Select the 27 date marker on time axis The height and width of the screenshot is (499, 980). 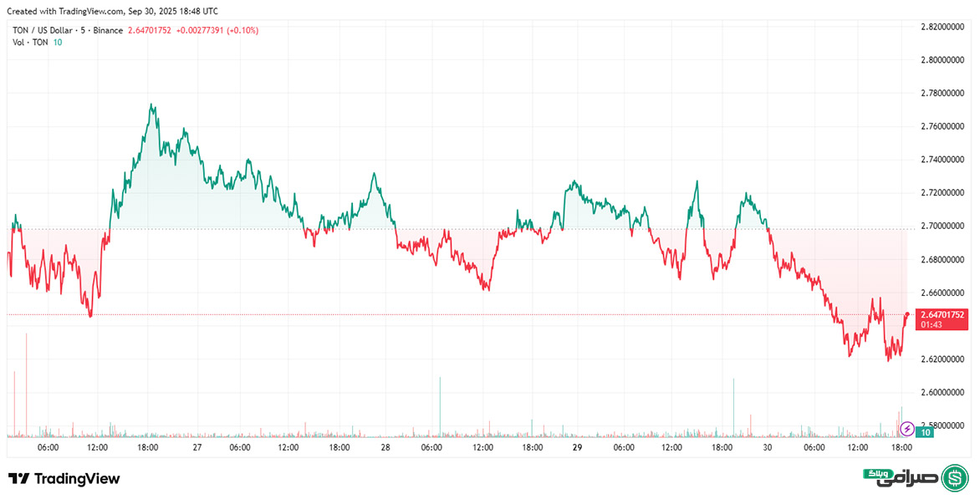(197, 448)
